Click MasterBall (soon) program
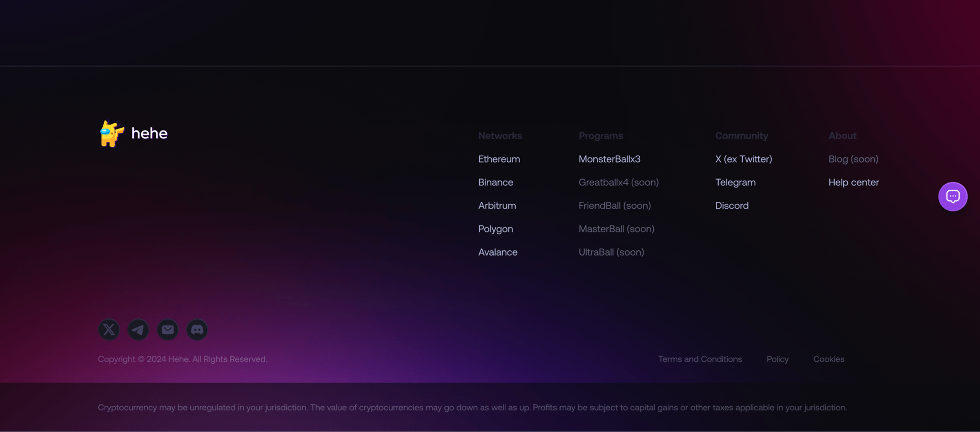This screenshot has width=980, height=432. tap(616, 229)
